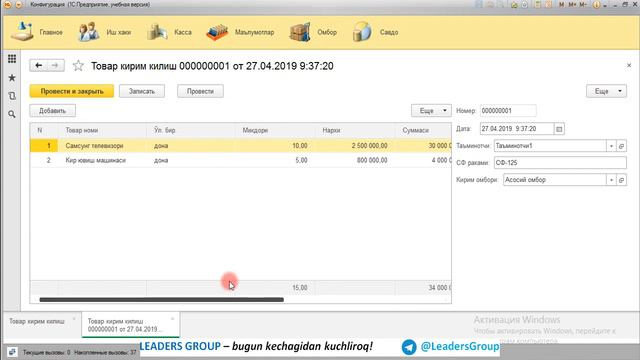This screenshot has width=640, height=360.
Task: Click the M+ button in title bar
Action: click(572, 4)
